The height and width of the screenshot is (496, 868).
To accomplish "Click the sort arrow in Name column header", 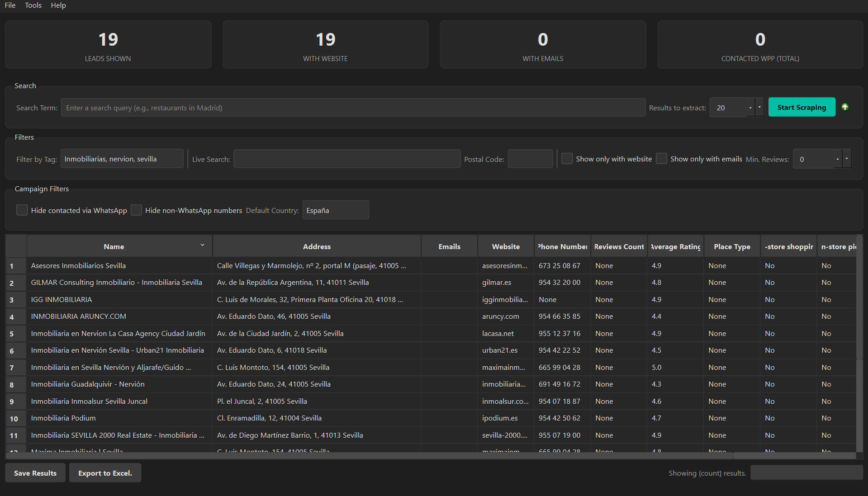I will click(x=202, y=245).
